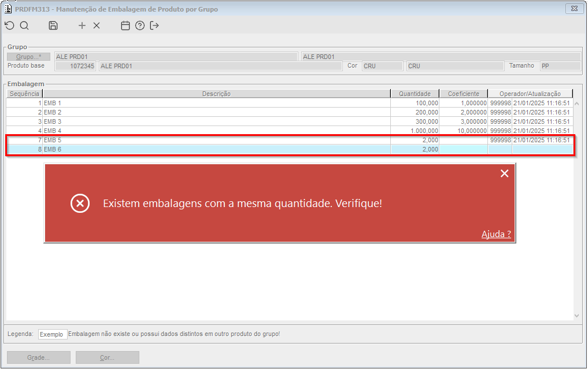Select row EMB 4
The height and width of the screenshot is (369, 588).
click(x=290, y=131)
